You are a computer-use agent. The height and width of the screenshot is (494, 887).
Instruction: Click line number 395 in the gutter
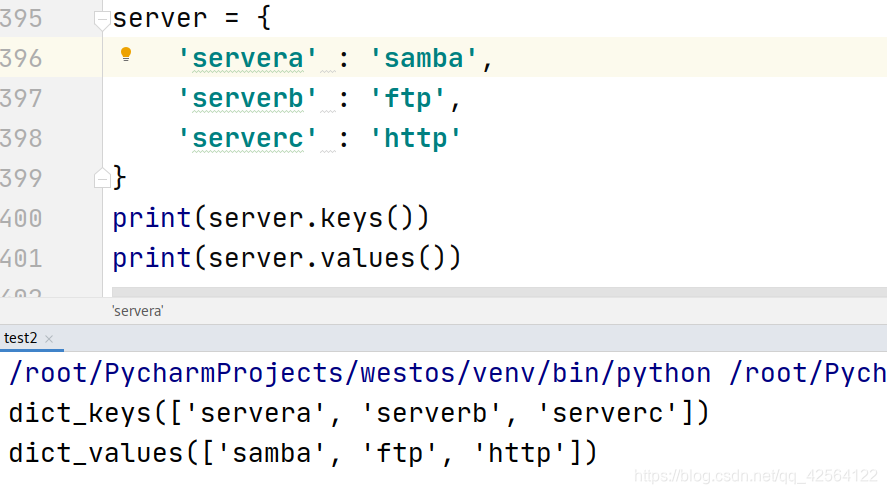21,19
